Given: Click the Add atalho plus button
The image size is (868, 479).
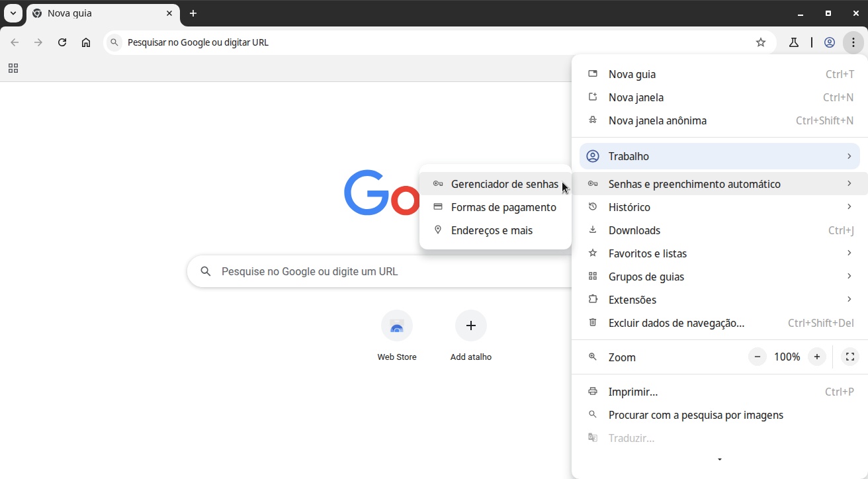Looking at the screenshot, I should click(x=471, y=326).
